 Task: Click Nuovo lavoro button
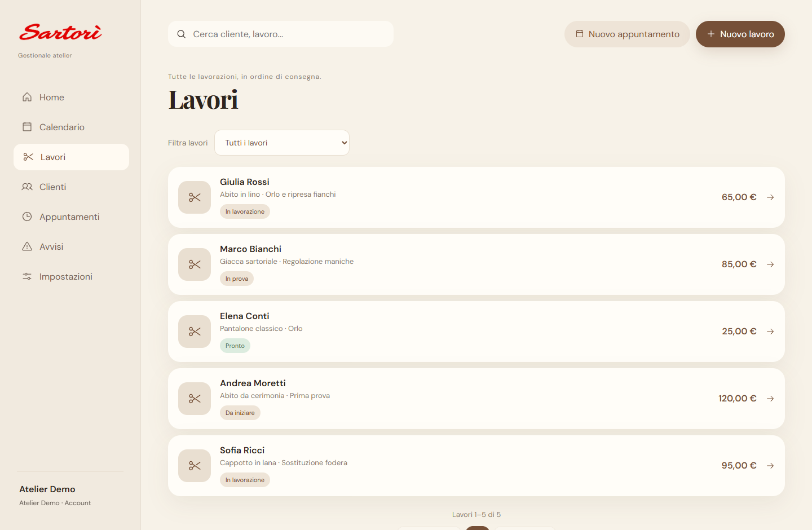(740, 34)
